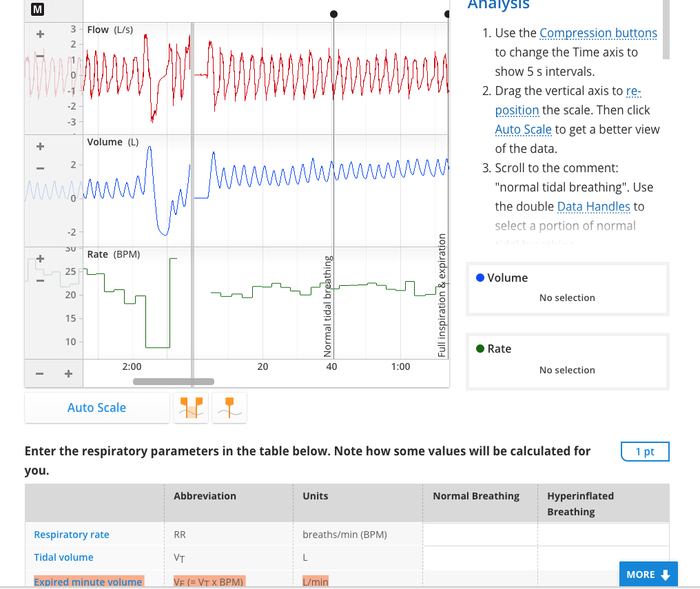Click the Respiratory rate Normal Breathing input cell
The height and width of the screenshot is (589, 700).
(480, 534)
